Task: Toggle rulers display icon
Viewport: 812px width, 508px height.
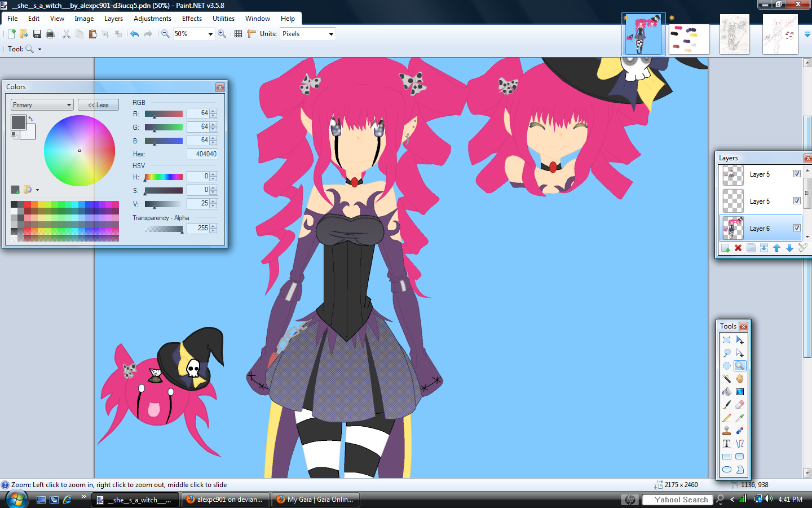Action: tap(251, 34)
